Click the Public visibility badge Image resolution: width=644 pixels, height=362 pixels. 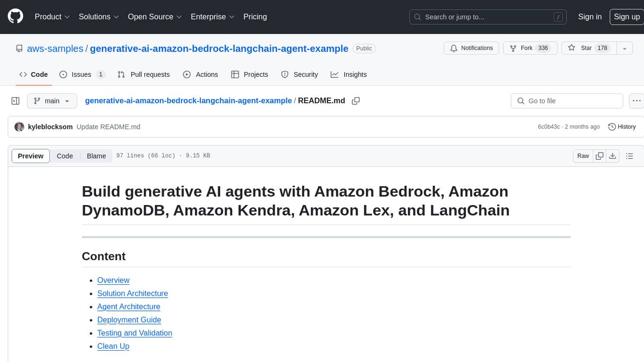coord(364,48)
